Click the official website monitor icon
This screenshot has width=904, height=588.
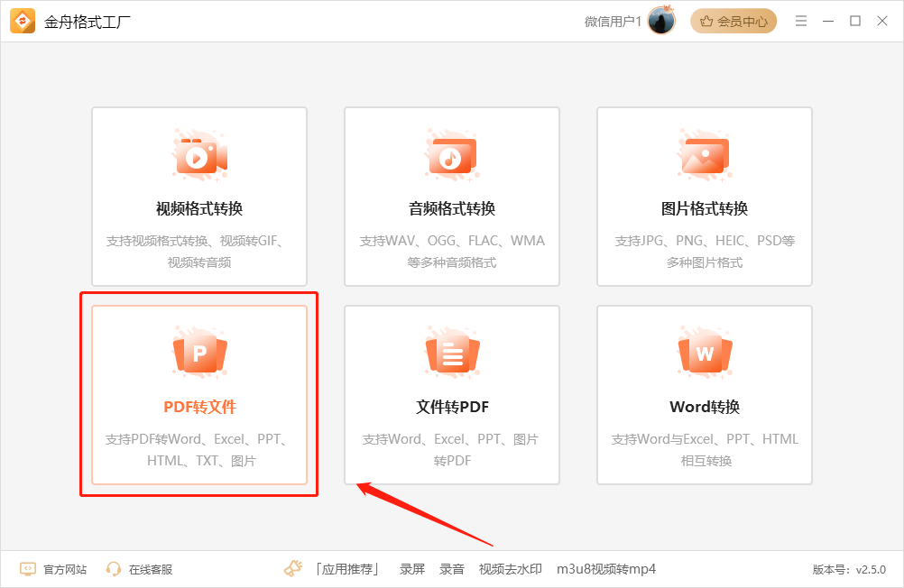tap(28, 569)
